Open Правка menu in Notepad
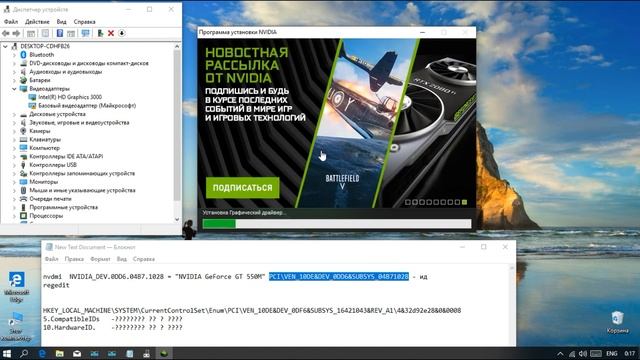 click(74, 259)
